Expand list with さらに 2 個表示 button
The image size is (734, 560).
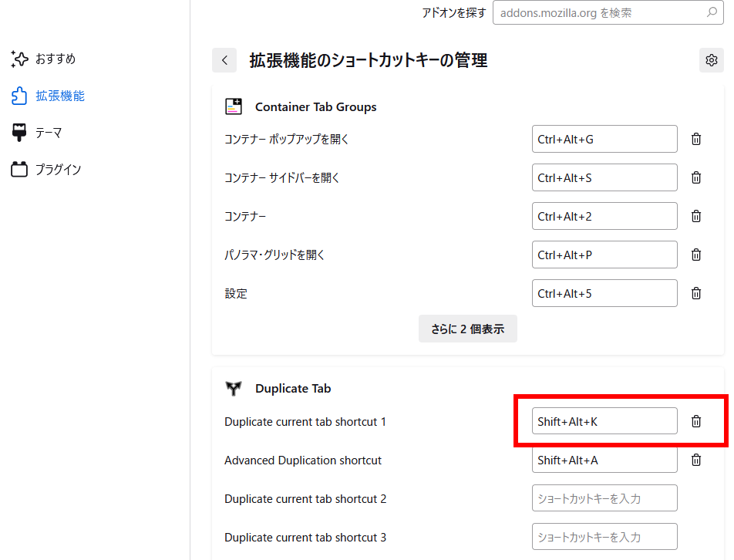click(468, 329)
